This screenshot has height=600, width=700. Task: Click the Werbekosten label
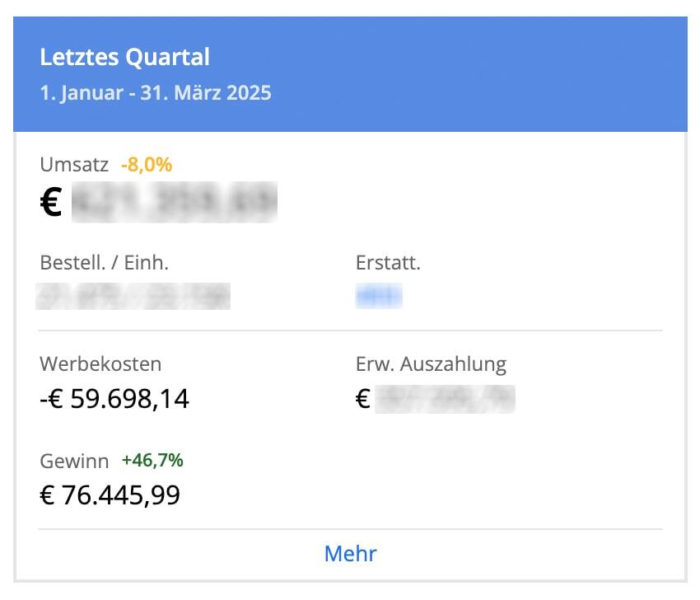pos(100,363)
